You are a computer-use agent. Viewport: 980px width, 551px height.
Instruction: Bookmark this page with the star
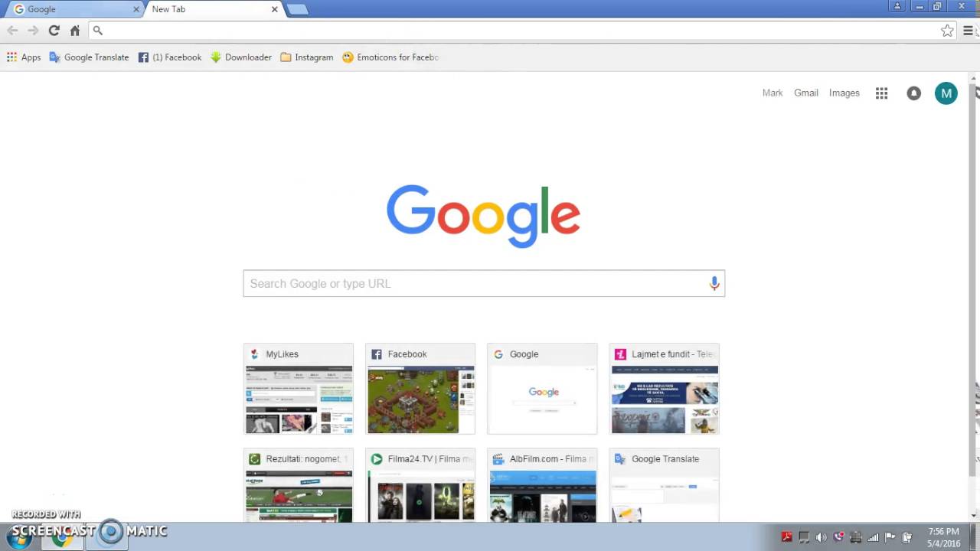[x=947, y=31]
